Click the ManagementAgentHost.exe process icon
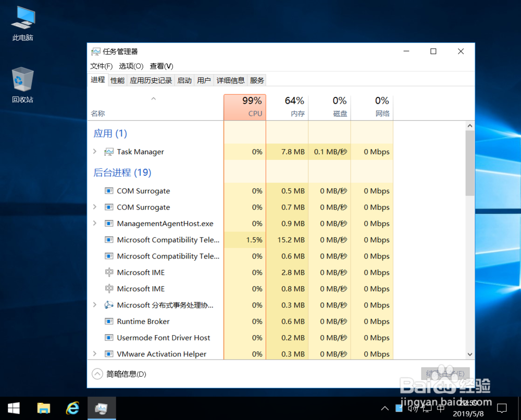Viewport: 521px width, 420px height. coord(109,224)
